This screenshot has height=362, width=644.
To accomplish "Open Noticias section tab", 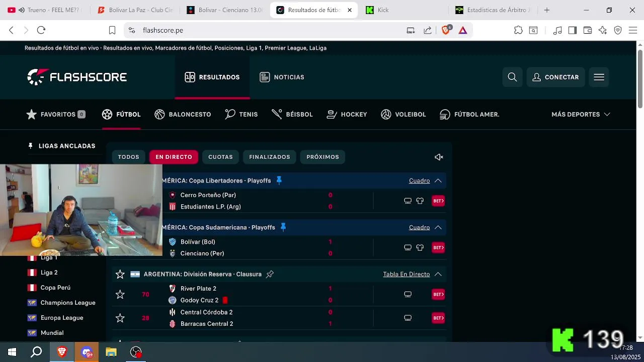I will click(282, 77).
